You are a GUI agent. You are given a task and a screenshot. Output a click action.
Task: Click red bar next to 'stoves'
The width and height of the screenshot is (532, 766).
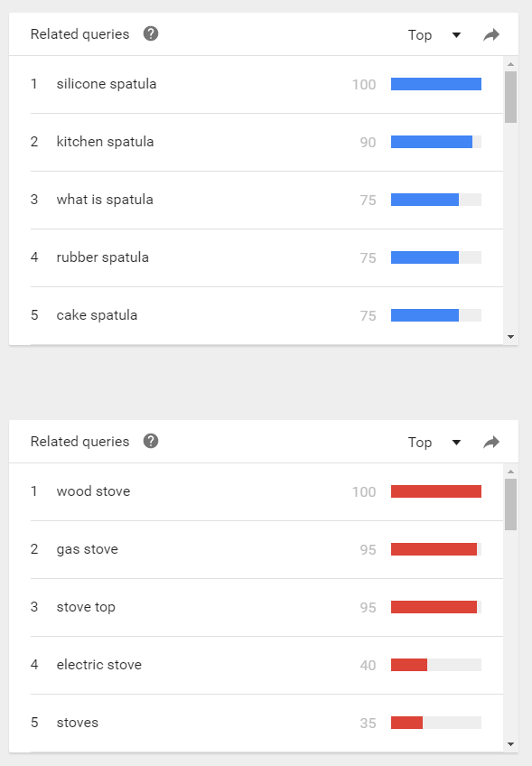(406, 723)
